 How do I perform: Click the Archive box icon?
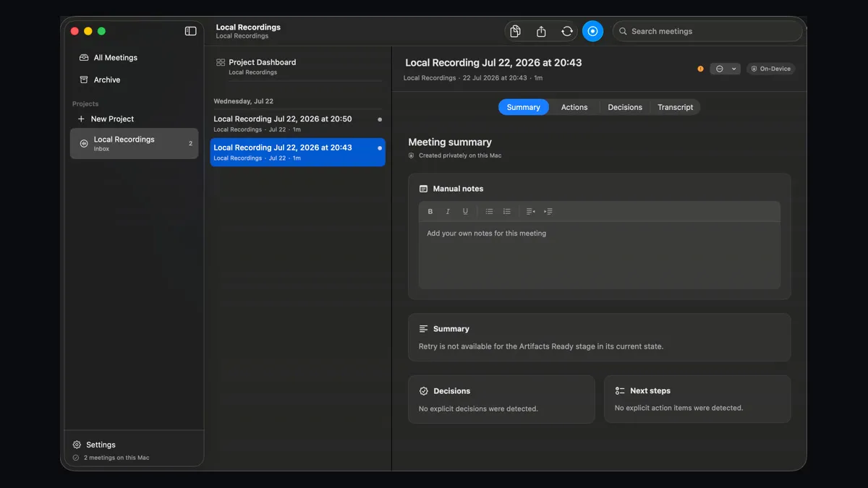click(84, 80)
